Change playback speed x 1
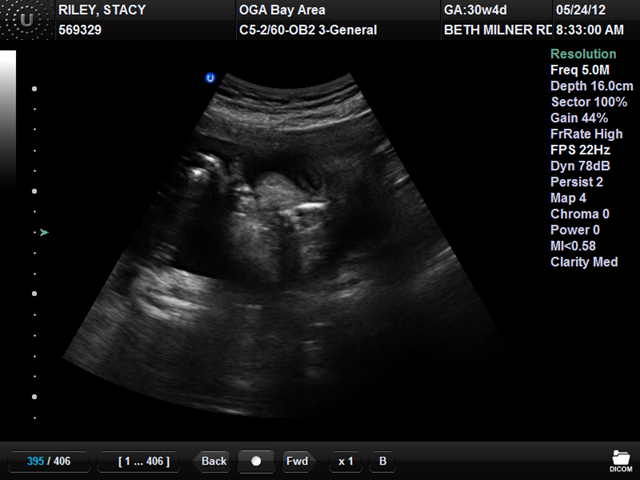The image size is (640, 480). (x=346, y=461)
